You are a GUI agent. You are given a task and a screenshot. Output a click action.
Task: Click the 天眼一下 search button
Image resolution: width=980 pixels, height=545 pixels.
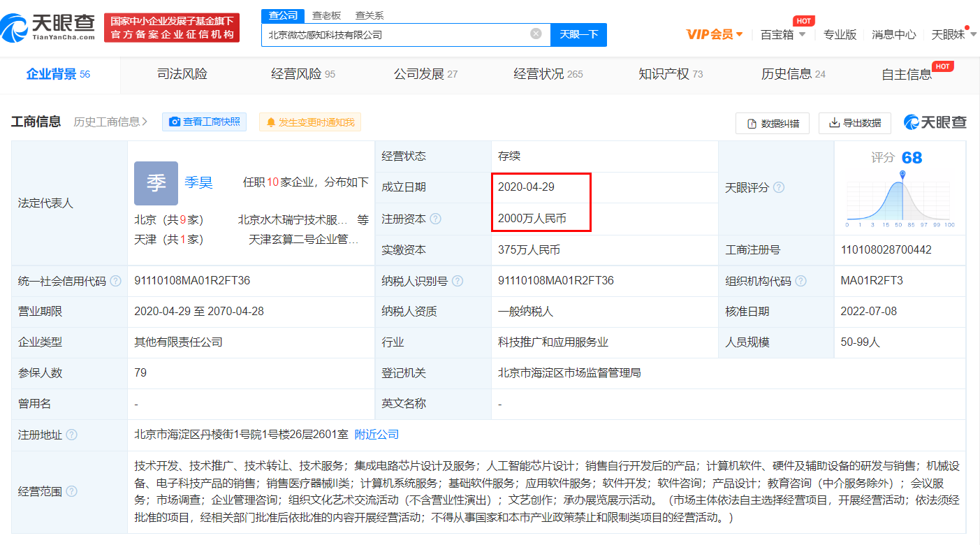pos(579,34)
